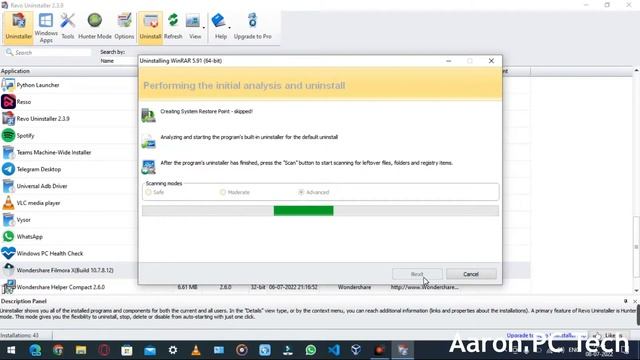
Task: Open Visual Studio Code from the taskbar
Action: [333, 350]
